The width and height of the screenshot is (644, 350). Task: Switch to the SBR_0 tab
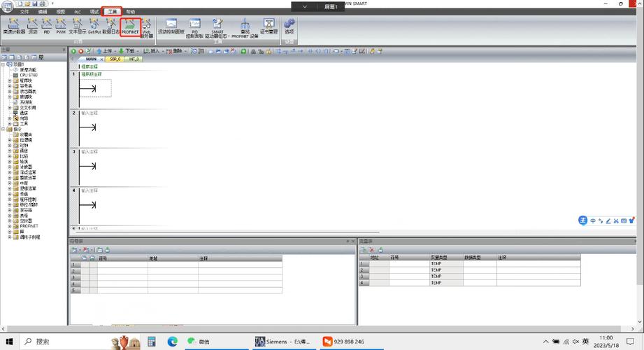pos(115,59)
